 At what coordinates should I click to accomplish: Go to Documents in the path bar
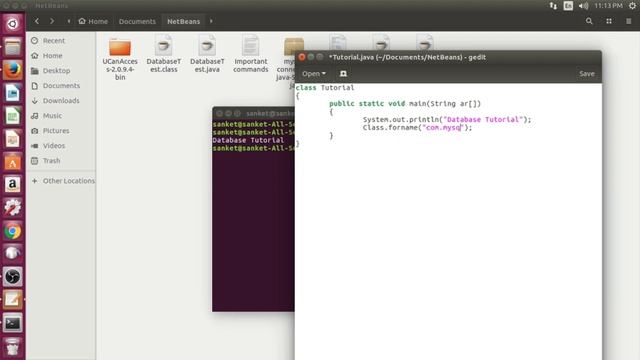coord(137,21)
